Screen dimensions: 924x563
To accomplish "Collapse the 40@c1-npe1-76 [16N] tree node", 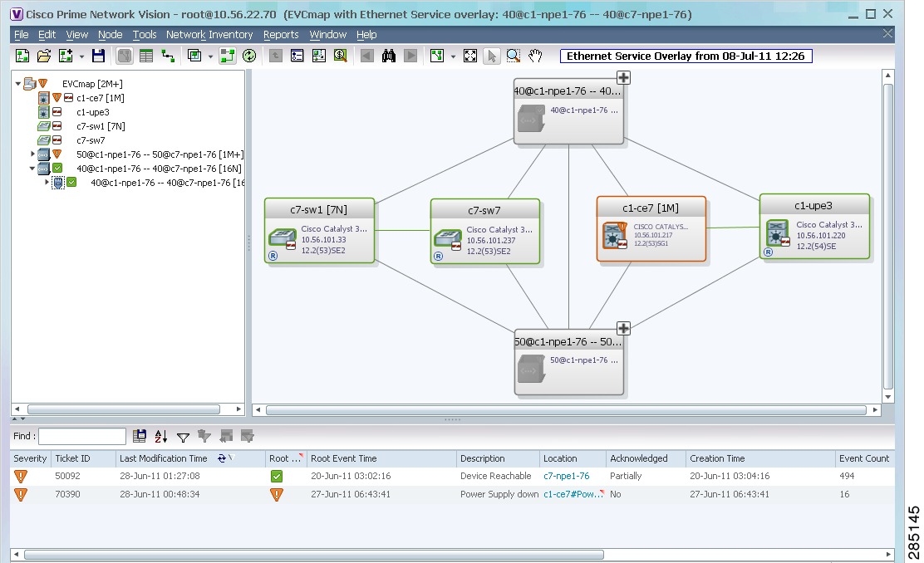I will (x=32, y=169).
